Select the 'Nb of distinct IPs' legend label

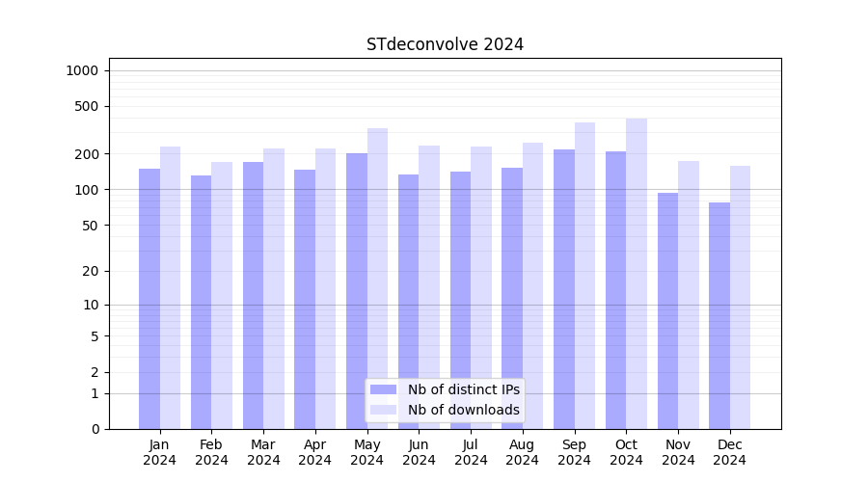(x=463, y=389)
